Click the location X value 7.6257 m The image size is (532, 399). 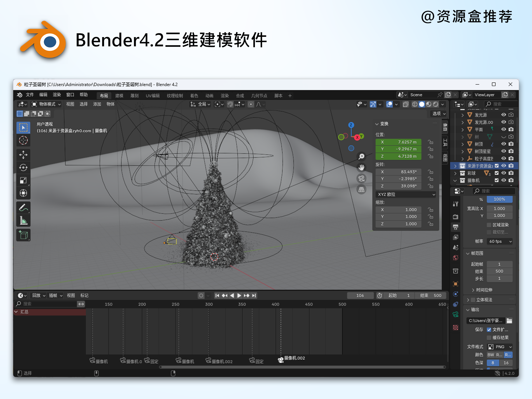tap(399, 142)
